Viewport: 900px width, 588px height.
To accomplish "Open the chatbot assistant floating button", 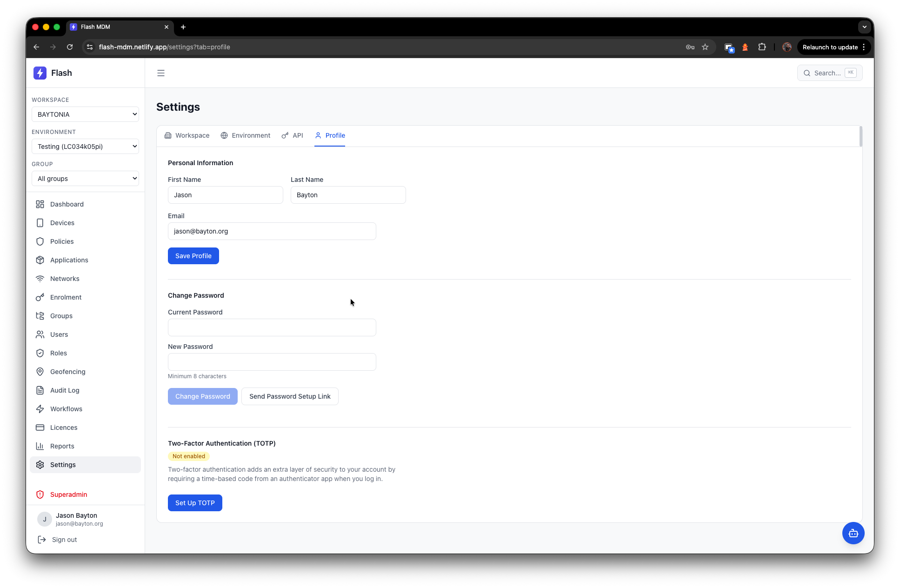I will tap(853, 533).
